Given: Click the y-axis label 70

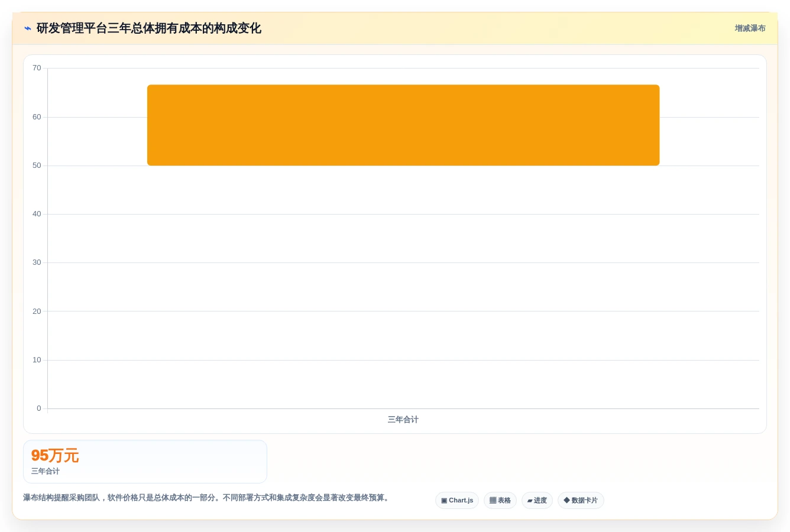Looking at the screenshot, I should 37,68.
